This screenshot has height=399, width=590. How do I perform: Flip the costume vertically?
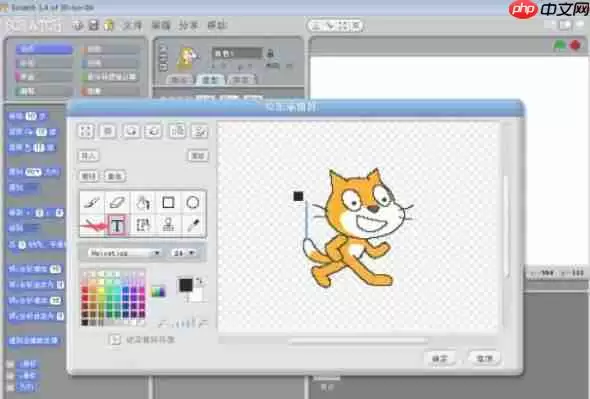click(199, 131)
